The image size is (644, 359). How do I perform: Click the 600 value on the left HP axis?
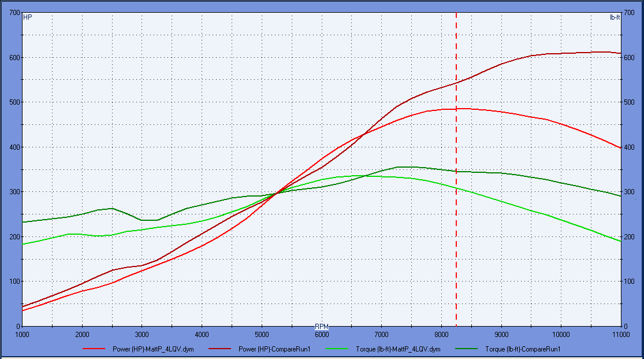pyautogui.click(x=10, y=58)
